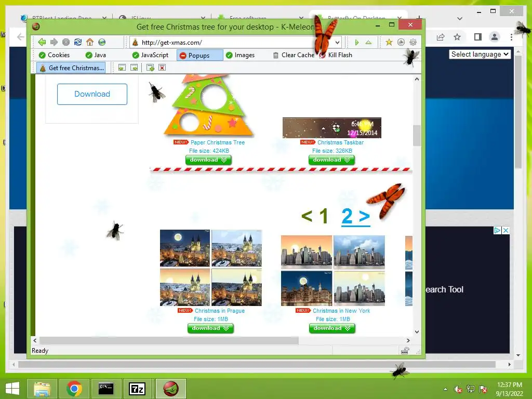Click Kill Flash button
The width and height of the screenshot is (532, 399).
pos(336,55)
